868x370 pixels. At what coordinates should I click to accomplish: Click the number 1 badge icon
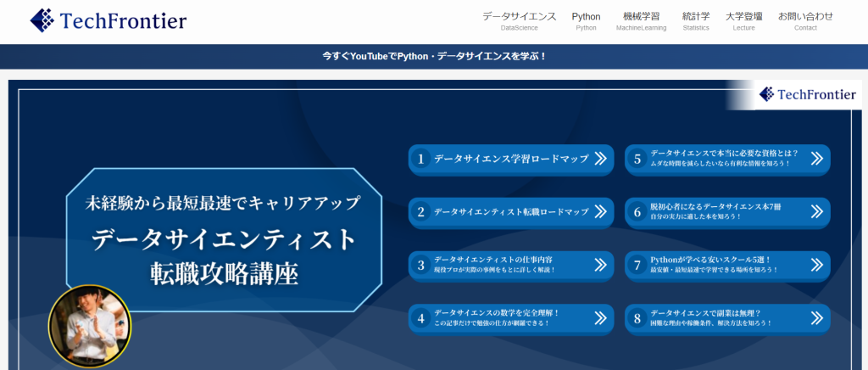[x=420, y=159]
